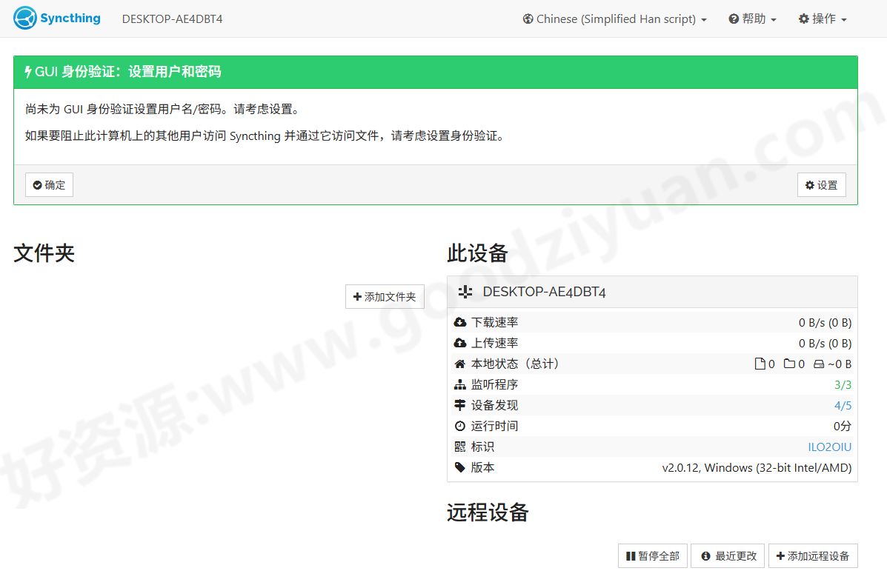The image size is (887, 588).
Task: Expand the gear dropdown labeled 操作
Action: click(823, 19)
